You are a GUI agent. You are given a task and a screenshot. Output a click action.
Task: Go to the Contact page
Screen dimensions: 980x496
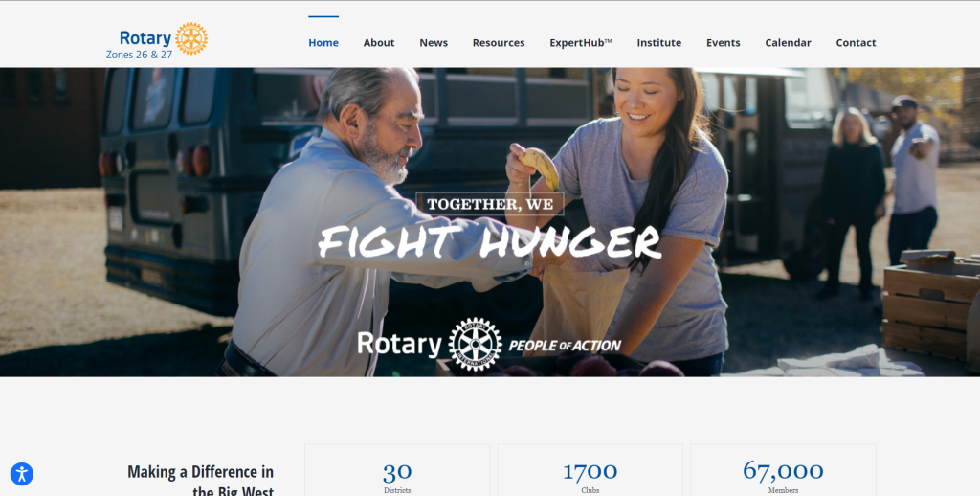[857, 42]
